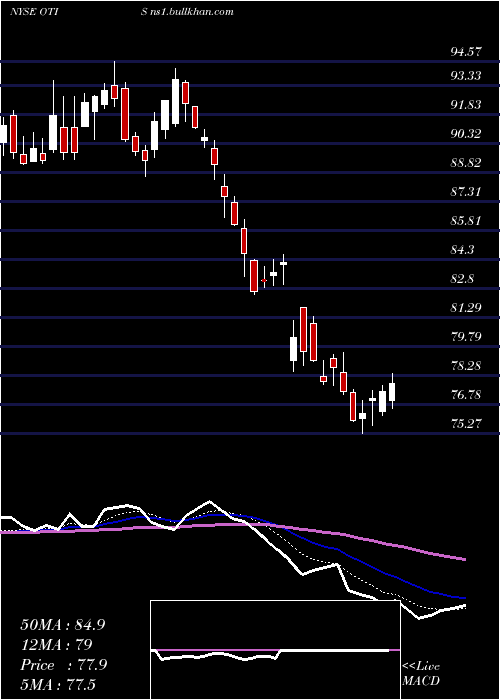This screenshot has height=700, width=500.
Task: Click the 12MA : 79 readout
Action: [x=56, y=645]
